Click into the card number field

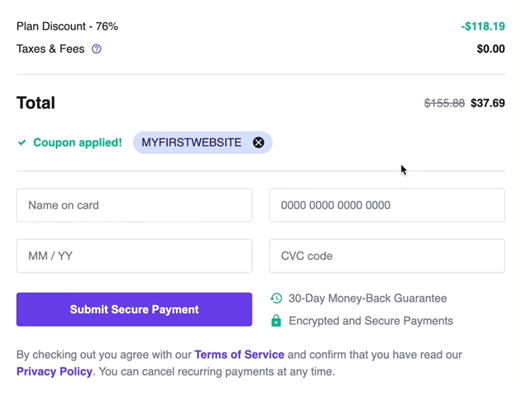387,205
